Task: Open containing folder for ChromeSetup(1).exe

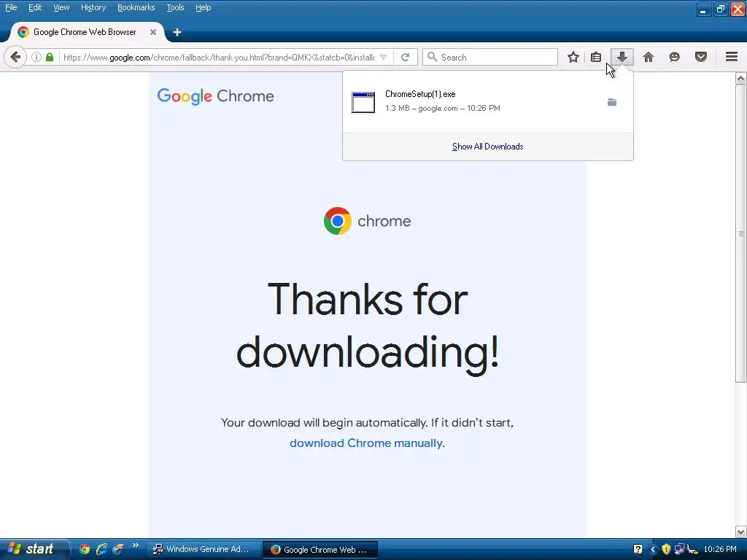Action: (x=612, y=102)
